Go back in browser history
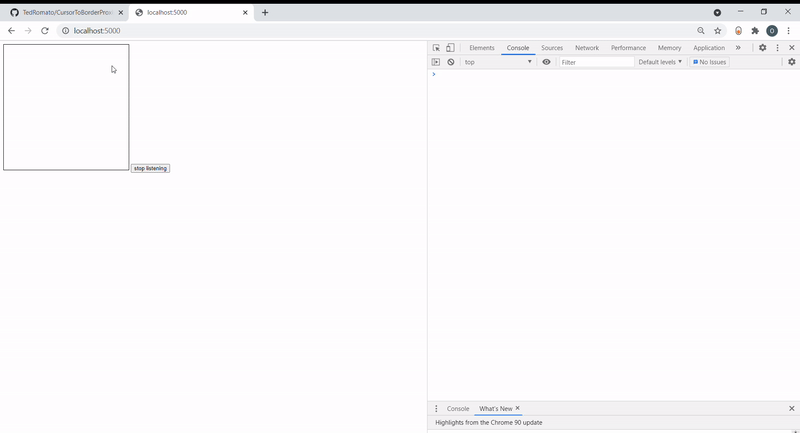 (x=11, y=31)
